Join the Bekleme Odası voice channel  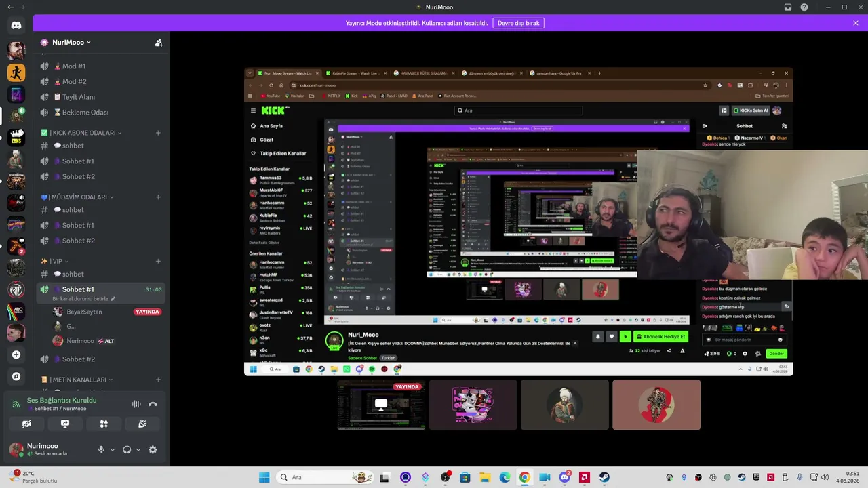point(100,113)
